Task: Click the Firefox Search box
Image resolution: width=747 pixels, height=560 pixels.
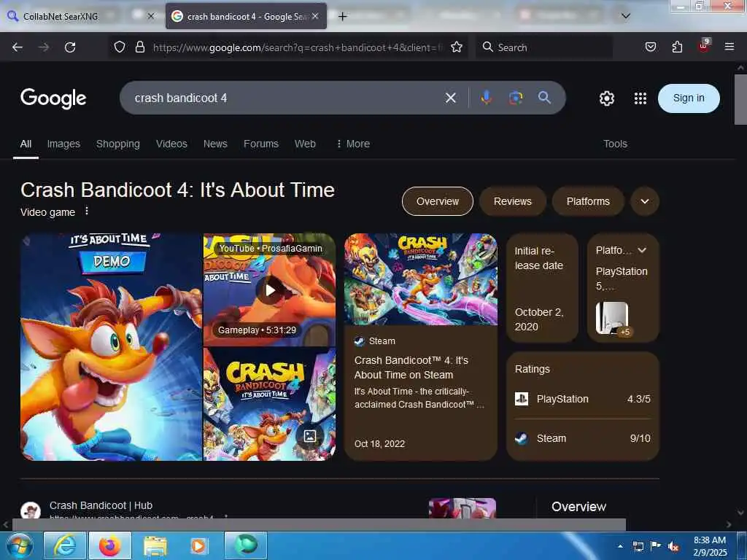Action: click(x=544, y=47)
